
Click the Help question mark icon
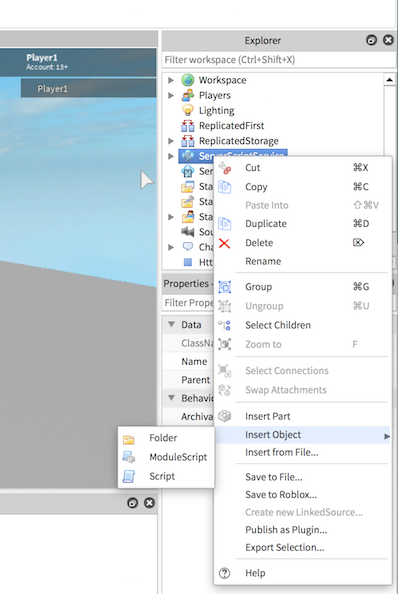[225, 573]
